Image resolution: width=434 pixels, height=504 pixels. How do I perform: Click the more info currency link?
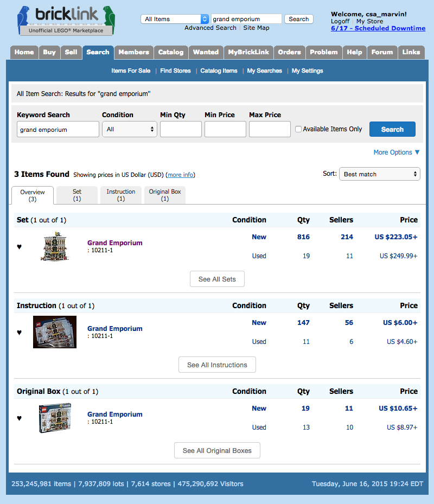point(180,175)
